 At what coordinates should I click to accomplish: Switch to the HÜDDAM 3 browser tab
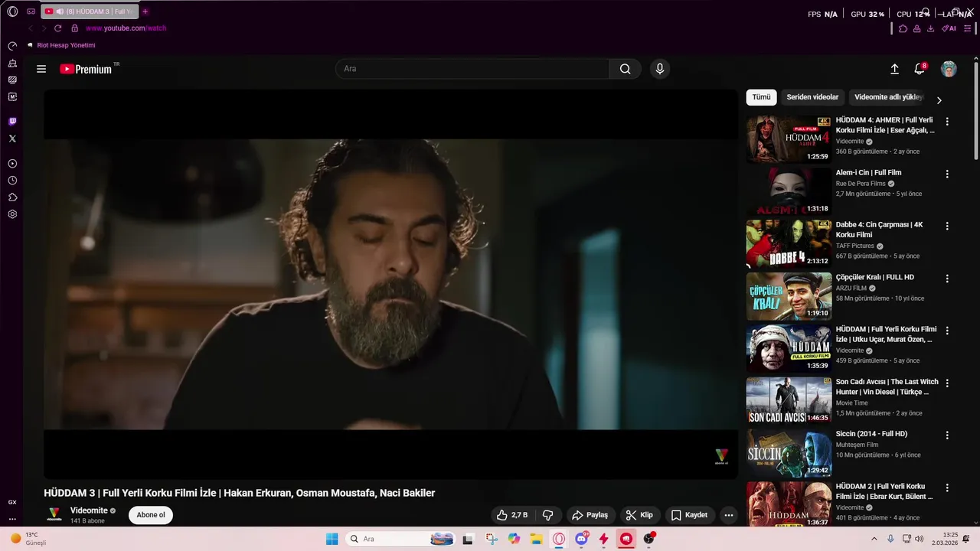coord(90,11)
